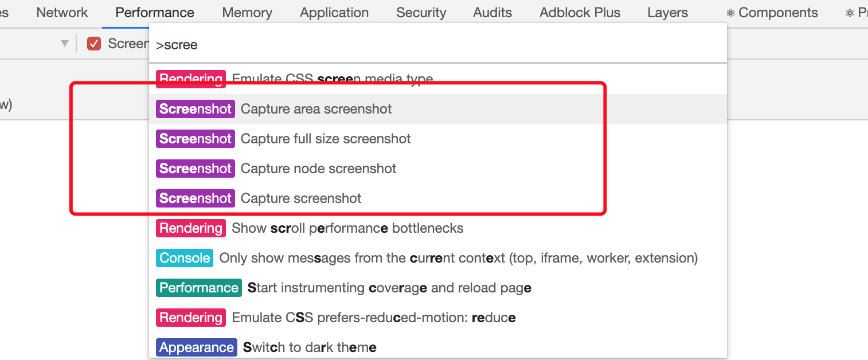Choose Start instrumenting coverage and reload page
This screenshot has width=868, height=360.
click(x=438, y=288)
